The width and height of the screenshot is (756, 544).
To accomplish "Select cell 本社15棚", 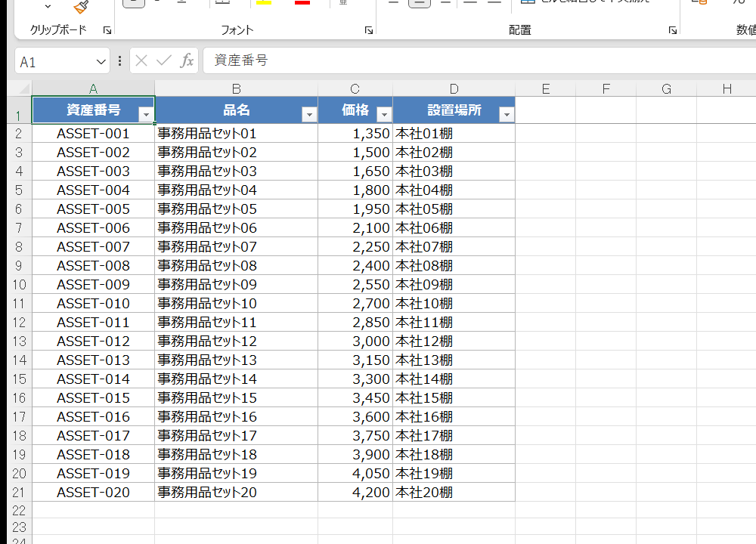I will pos(454,398).
